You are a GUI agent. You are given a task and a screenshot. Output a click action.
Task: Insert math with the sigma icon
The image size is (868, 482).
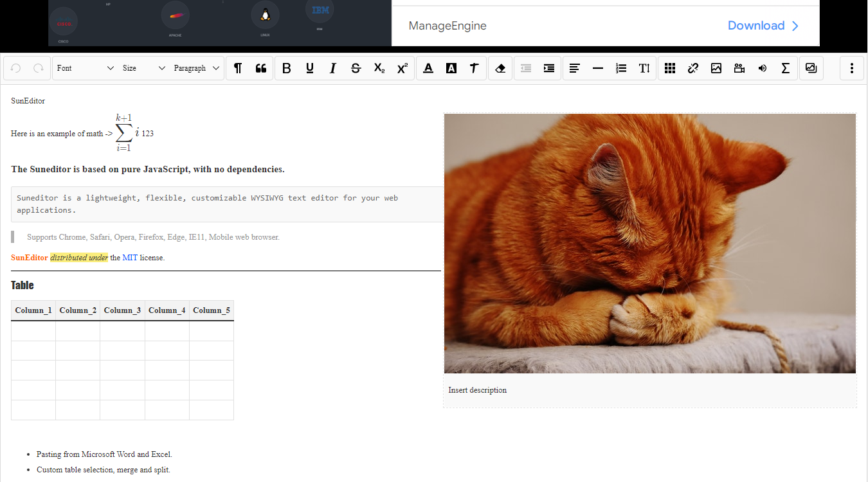point(786,68)
